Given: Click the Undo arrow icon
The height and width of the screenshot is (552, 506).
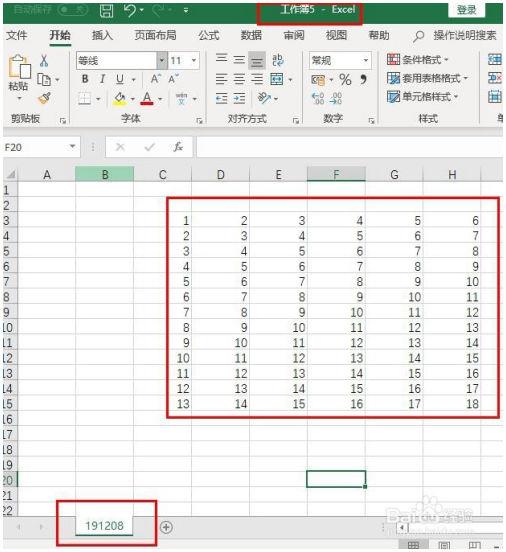Looking at the screenshot, I should [130, 11].
